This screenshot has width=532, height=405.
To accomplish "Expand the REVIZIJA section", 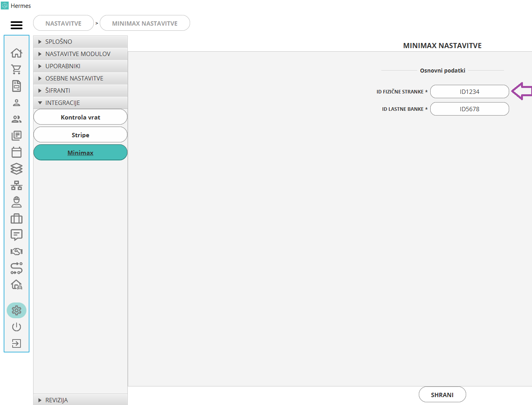I will [80, 399].
